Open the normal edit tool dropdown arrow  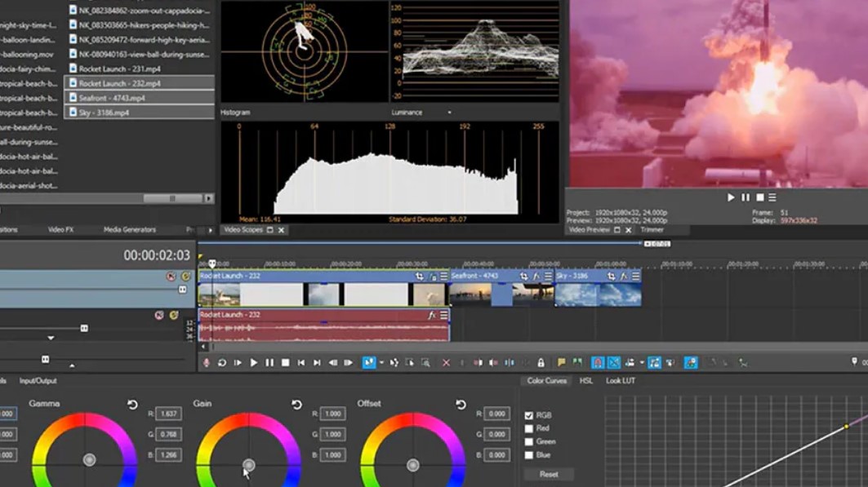pos(381,363)
